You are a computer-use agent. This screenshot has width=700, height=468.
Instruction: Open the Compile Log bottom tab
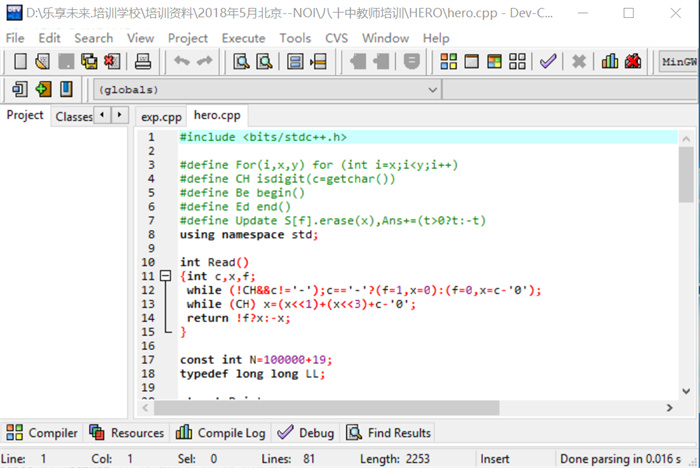[x=221, y=433]
